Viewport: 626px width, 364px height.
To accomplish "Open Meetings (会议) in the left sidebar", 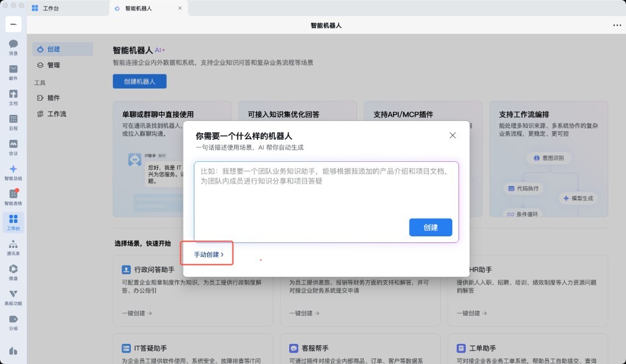I will tap(13, 147).
